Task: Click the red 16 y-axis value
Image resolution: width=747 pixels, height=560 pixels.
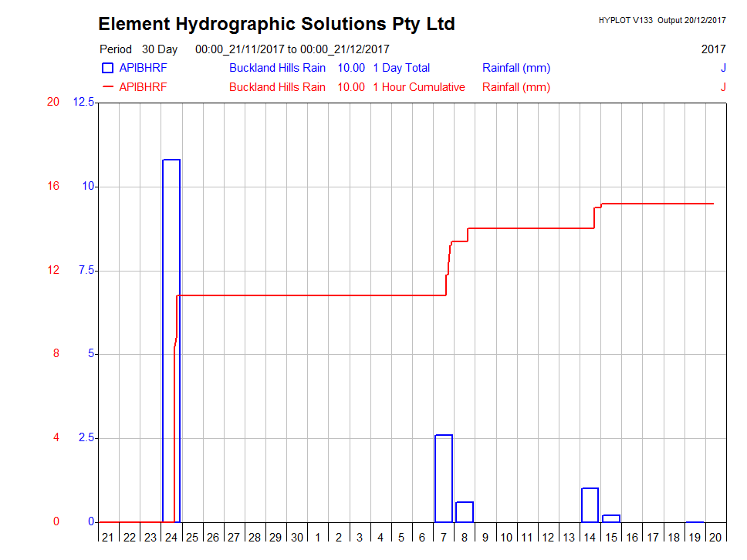Action: [53, 186]
